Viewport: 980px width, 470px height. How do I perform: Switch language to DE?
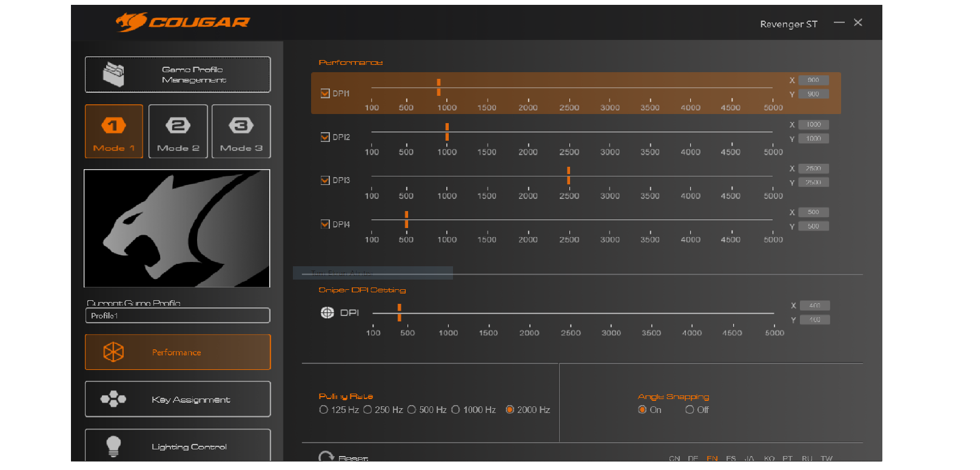click(x=693, y=458)
